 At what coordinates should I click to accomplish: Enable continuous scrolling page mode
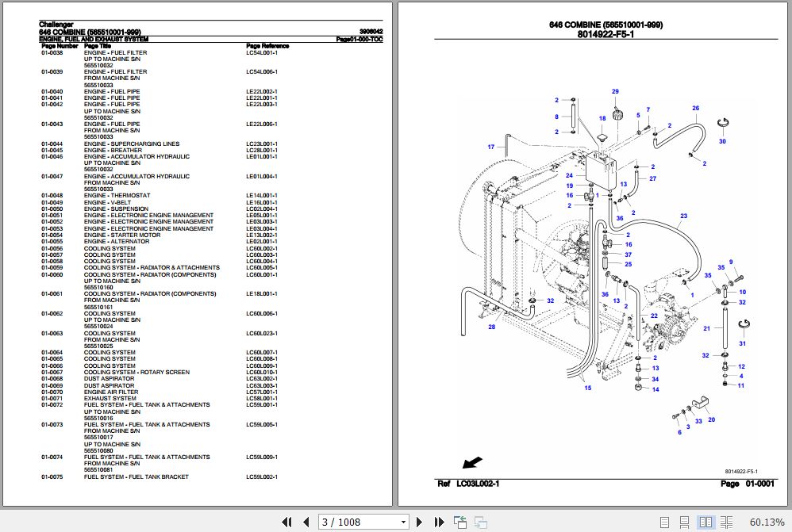[x=684, y=522]
